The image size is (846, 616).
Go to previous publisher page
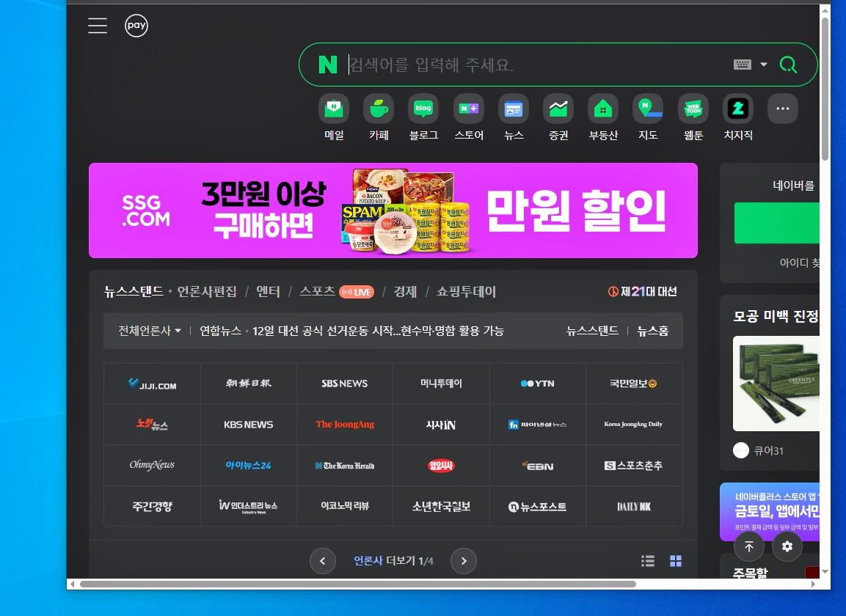tap(323, 561)
